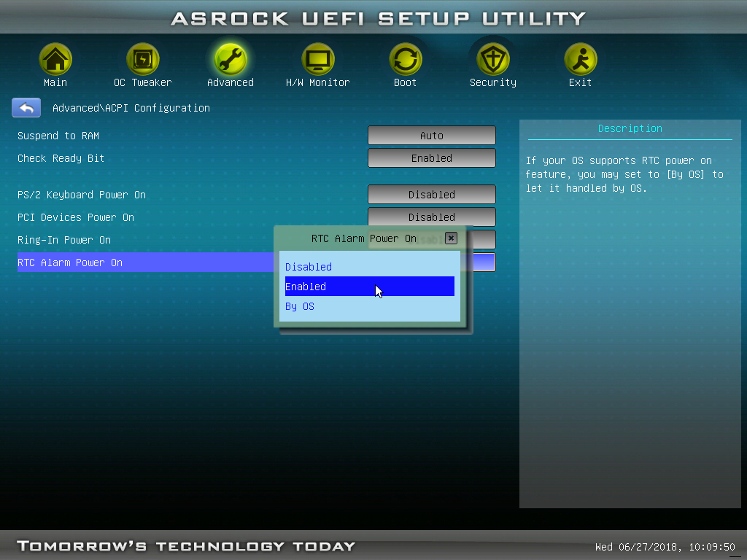The height and width of the screenshot is (560, 747).
Task: Open the Main home icon
Action: (55, 59)
